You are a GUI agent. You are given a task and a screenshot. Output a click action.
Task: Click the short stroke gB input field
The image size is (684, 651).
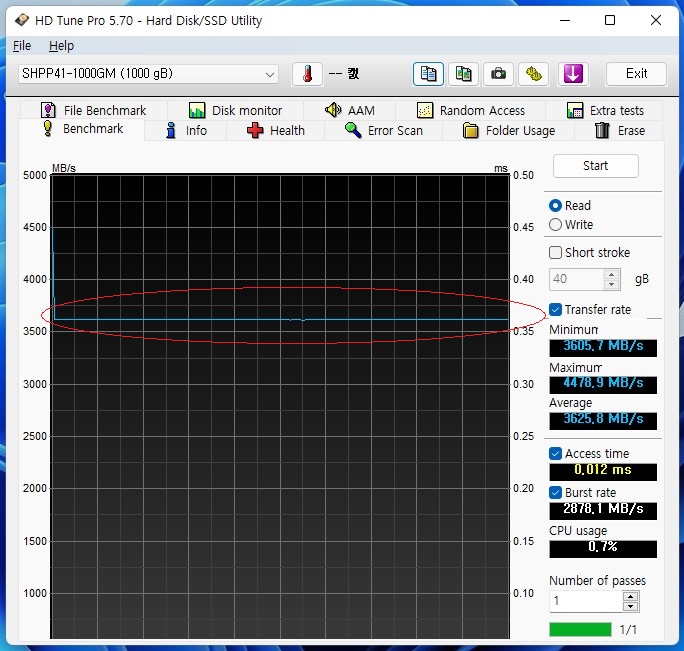pyautogui.click(x=577, y=279)
